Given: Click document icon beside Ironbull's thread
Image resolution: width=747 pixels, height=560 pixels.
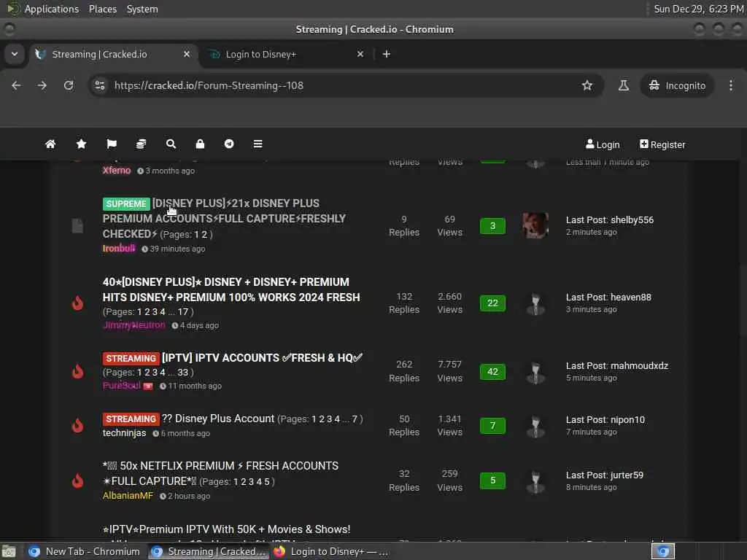Looking at the screenshot, I should pyautogui.click(x=77, y=226).
